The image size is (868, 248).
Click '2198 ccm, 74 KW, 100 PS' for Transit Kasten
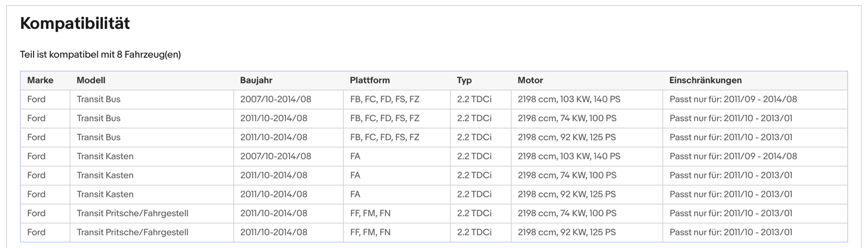pyautogui.click(x=567, y=176)
